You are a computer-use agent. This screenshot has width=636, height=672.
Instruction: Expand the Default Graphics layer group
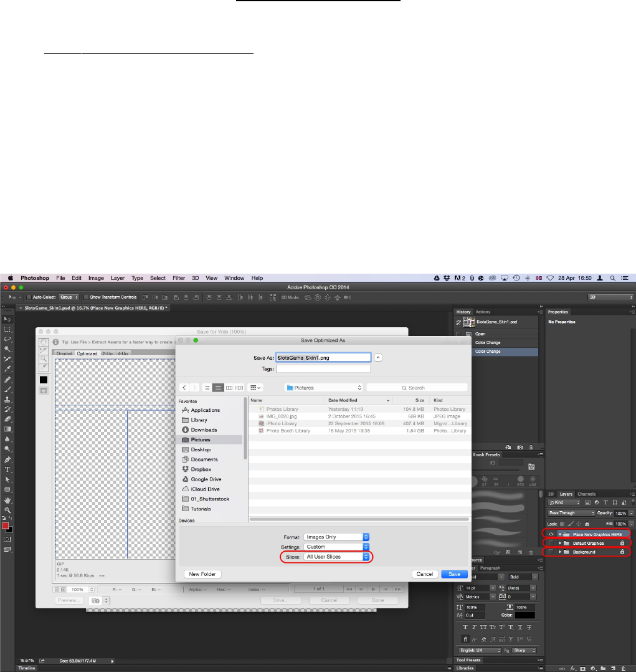[560, 543]
